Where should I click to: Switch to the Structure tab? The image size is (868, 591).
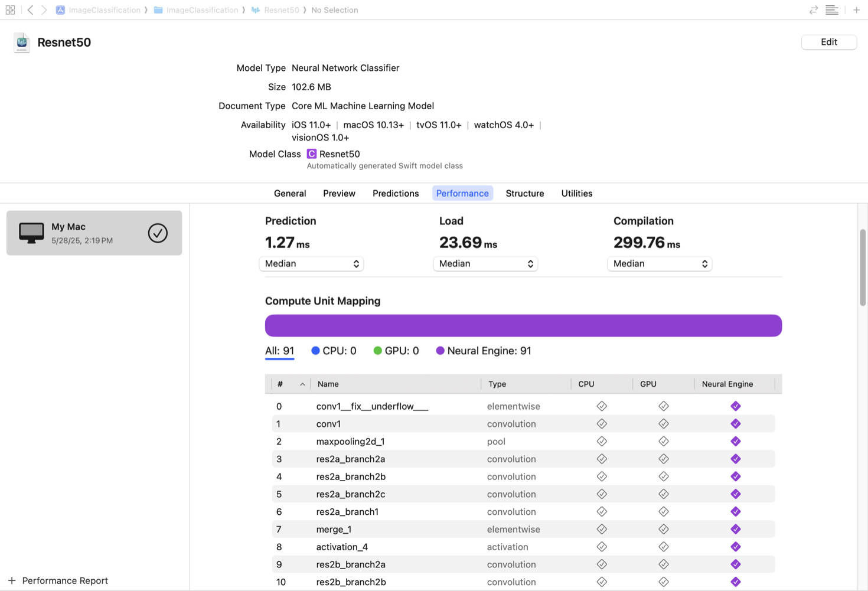click(525, 194)
